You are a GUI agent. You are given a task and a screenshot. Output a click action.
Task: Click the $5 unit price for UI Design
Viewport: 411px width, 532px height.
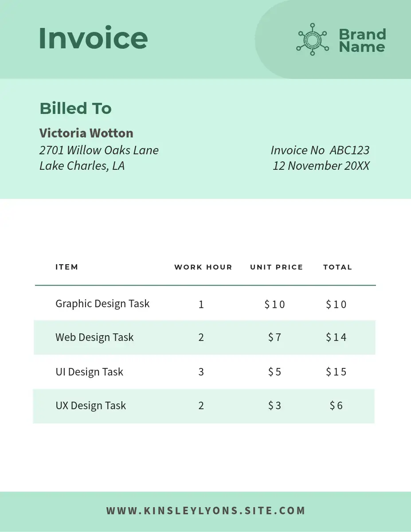point(274,372)
